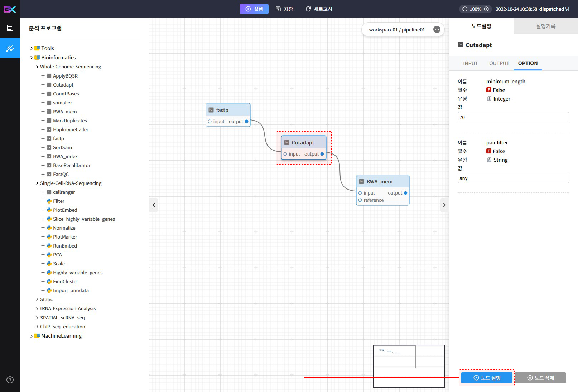Expand the Bioinformatics folder
Viewport: 578px width, 392px height.
(x=32, y=58)
